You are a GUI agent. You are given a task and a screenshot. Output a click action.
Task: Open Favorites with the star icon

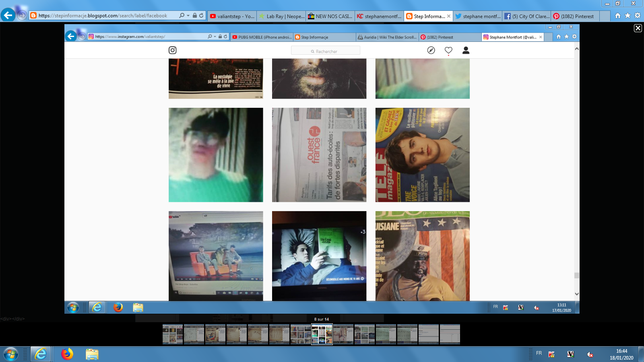pyautogui.click(x=627, y=16)
